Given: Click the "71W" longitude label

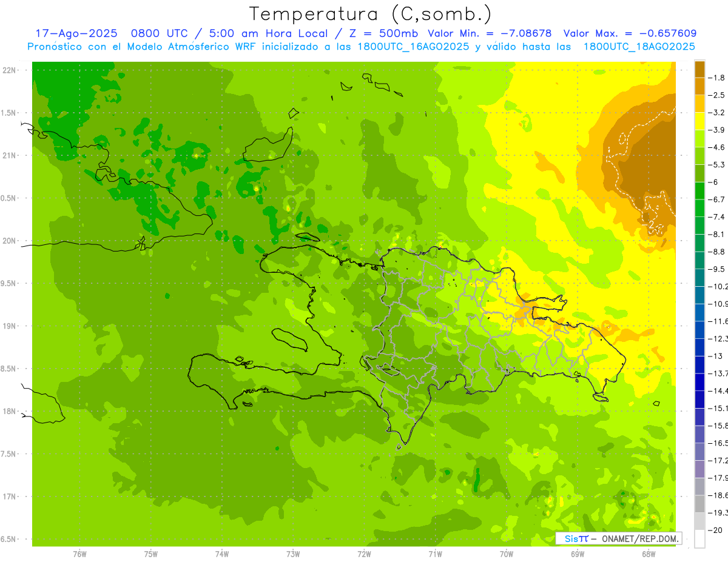Looking at the screenshot, I should (x=435, y=554).
